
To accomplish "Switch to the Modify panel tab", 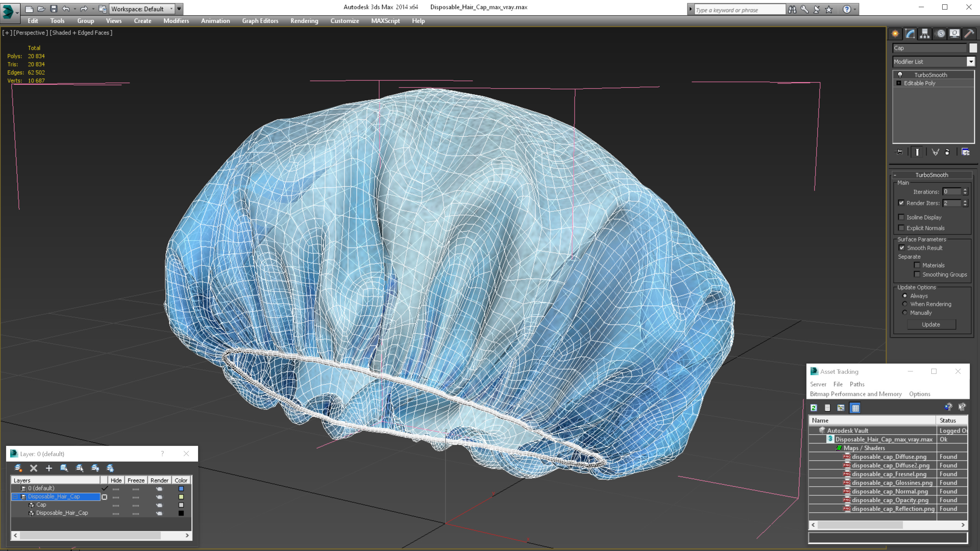I will [910, 34].
